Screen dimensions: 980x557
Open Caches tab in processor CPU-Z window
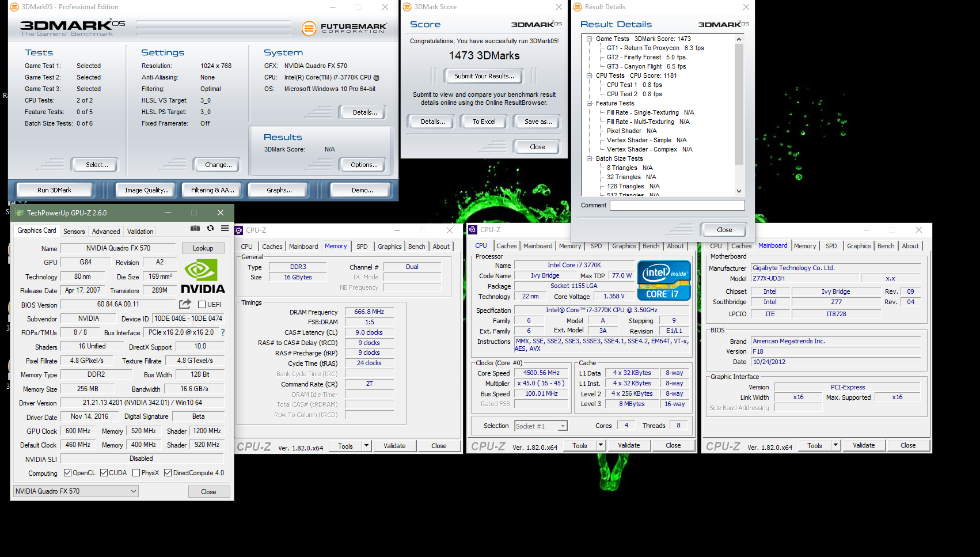pos(507,246)
